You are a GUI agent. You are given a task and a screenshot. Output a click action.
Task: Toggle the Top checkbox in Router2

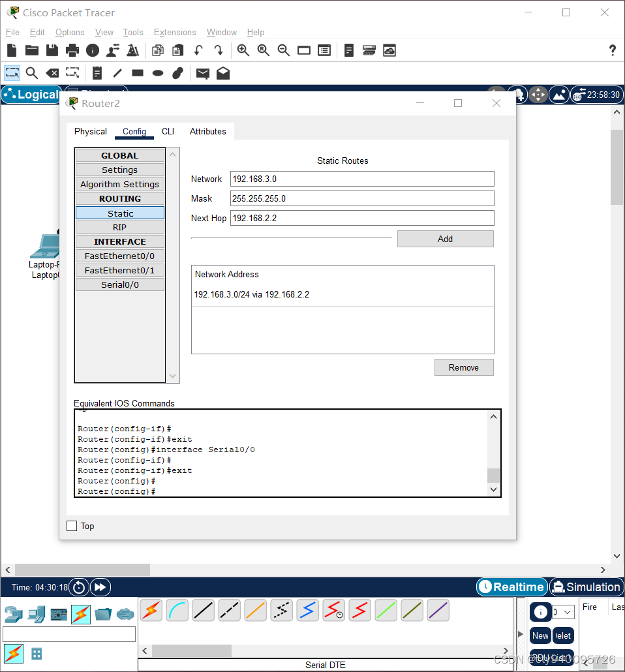tap(72, 526)
